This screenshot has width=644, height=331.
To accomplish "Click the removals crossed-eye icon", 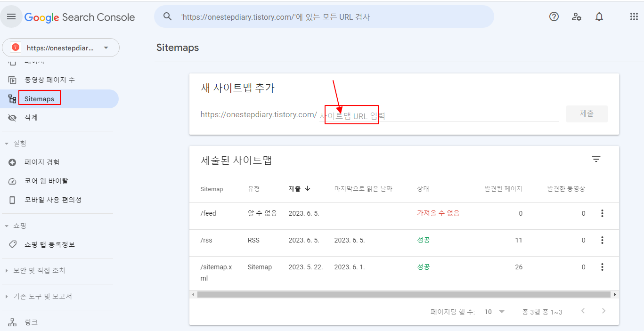I will coord(13,118).
